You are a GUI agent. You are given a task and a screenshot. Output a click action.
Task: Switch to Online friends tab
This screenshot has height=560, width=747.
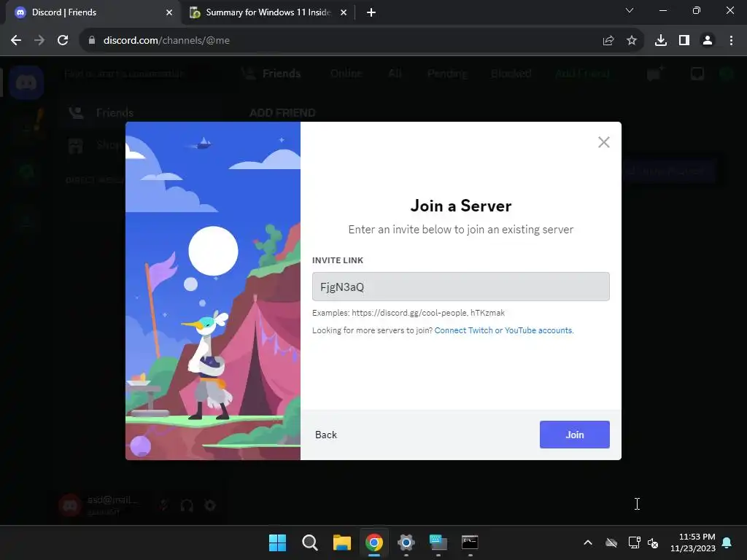[347, 74]
